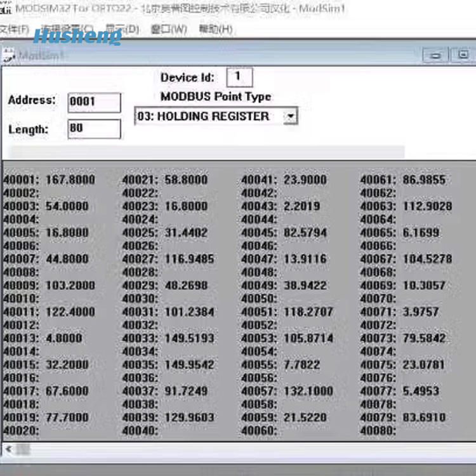
Task: Select register 40071 value 3.9757
Action: (x=421, y=312)
